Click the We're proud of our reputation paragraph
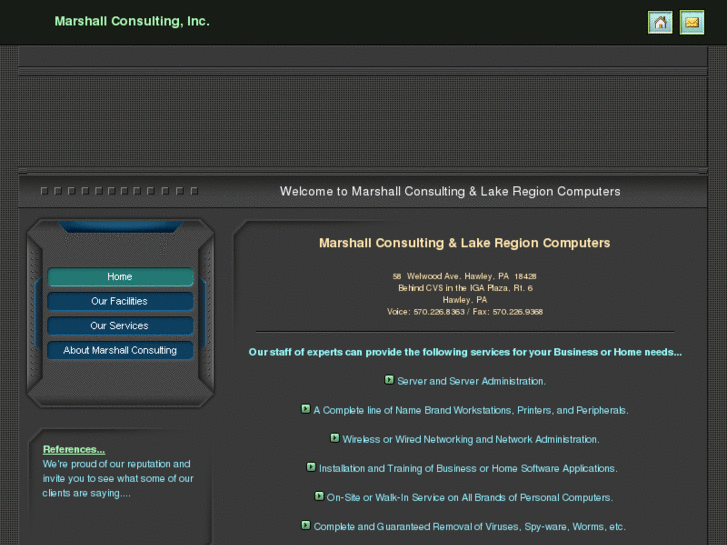This screenshot has width=727, height=545. tap(118, 479)
